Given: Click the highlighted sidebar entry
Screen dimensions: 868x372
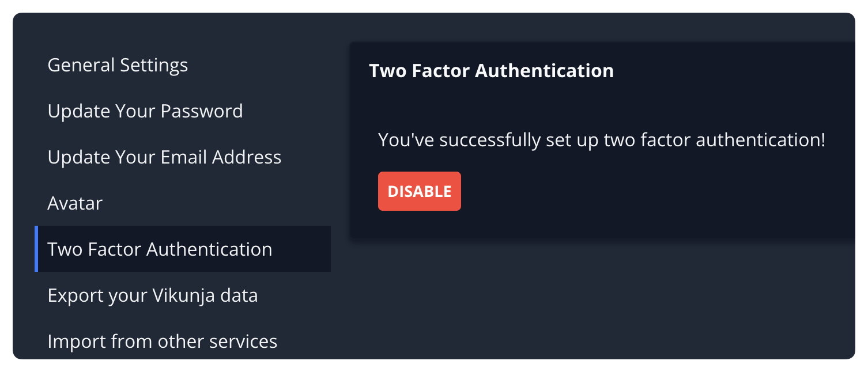Looking at the screenshot, I should click(x=160, y=249).
